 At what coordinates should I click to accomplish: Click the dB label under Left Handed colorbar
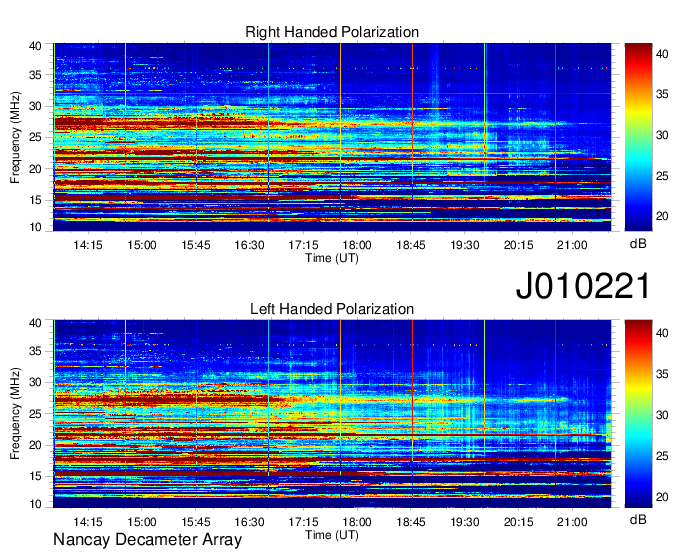click(638, 519)
